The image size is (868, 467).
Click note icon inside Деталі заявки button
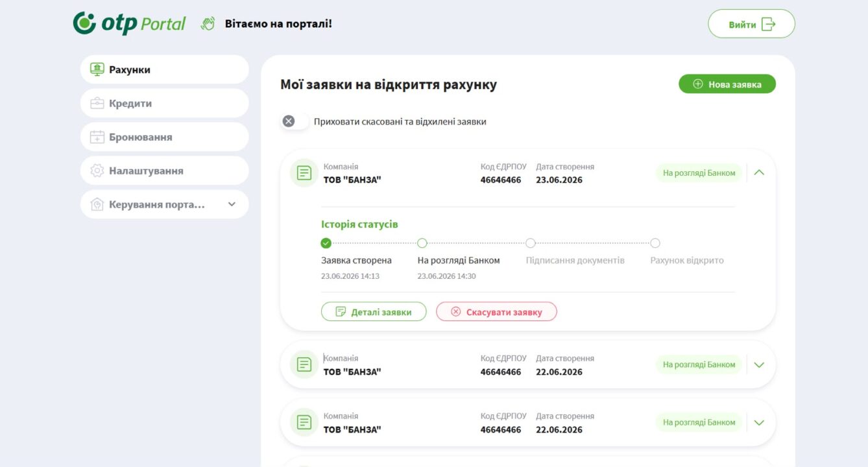tap(341, 312)
